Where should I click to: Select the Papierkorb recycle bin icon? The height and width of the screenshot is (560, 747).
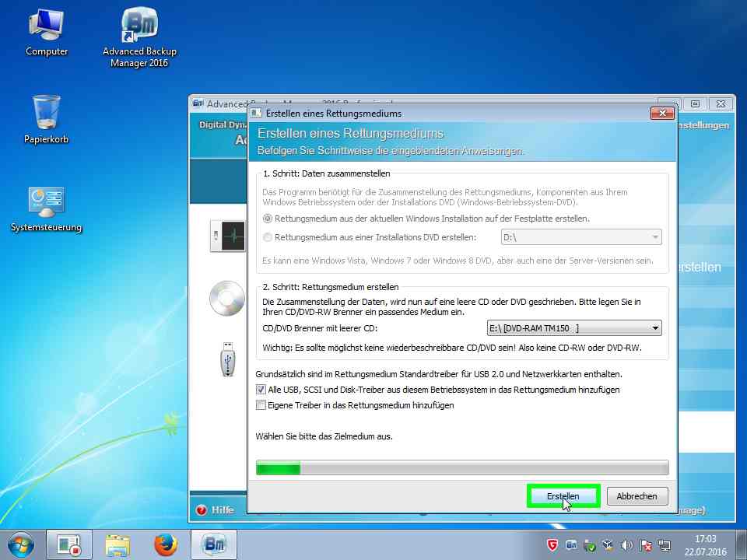(x=46, y=119)
